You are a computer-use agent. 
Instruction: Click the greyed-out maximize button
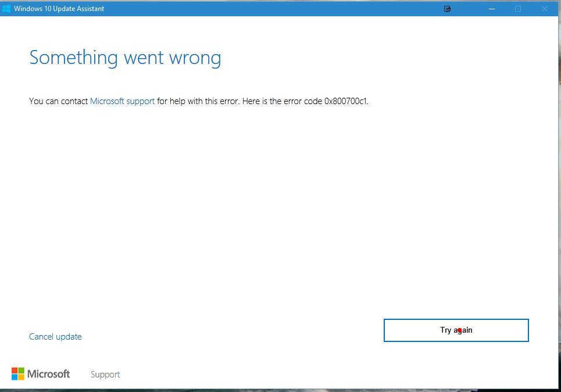point(518,9)
